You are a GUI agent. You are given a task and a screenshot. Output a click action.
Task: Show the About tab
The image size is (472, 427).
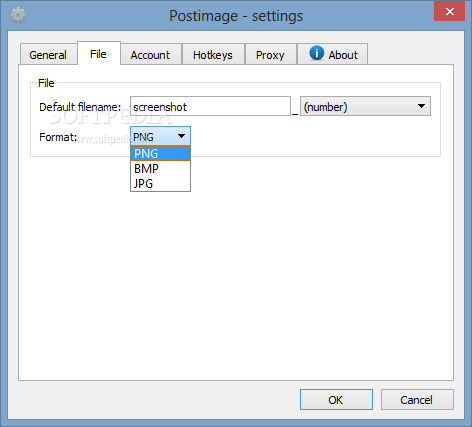(333, 55)
